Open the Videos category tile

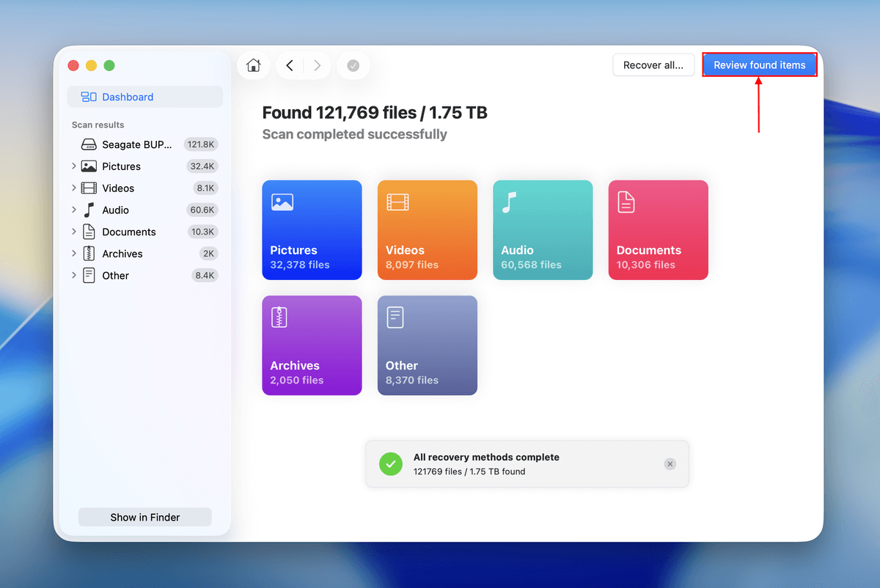point(427,229)
